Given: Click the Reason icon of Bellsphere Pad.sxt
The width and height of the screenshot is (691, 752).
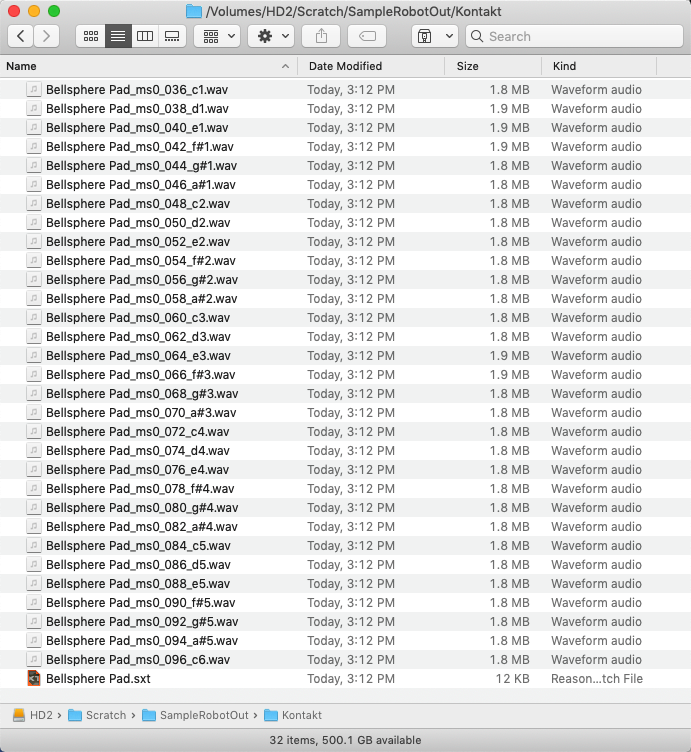Looking at the screenshot, I should [x=34, y=679].
